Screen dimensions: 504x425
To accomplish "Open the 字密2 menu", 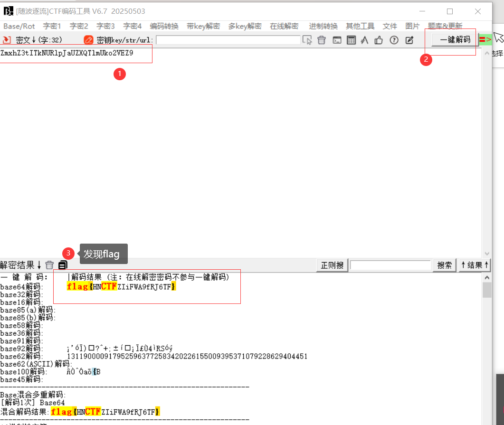I will (x=79, y=26).
